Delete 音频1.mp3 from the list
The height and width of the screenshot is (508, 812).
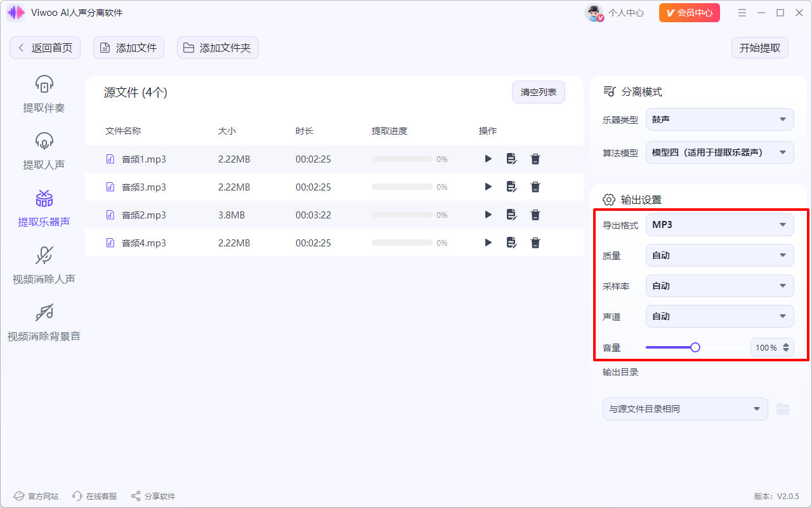point(535,159)
